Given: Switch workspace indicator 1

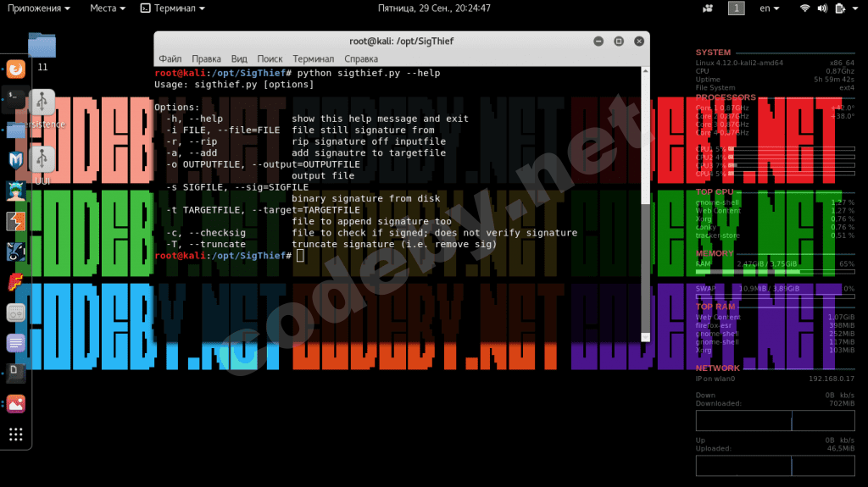Looking at the screenshot, I should pyautogui.click(x=737, y=8).
